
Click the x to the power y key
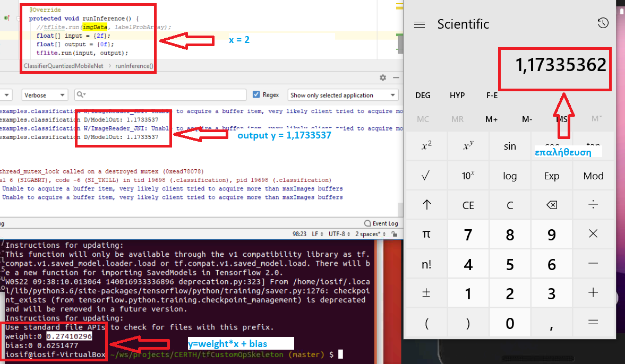click(468, 146)
